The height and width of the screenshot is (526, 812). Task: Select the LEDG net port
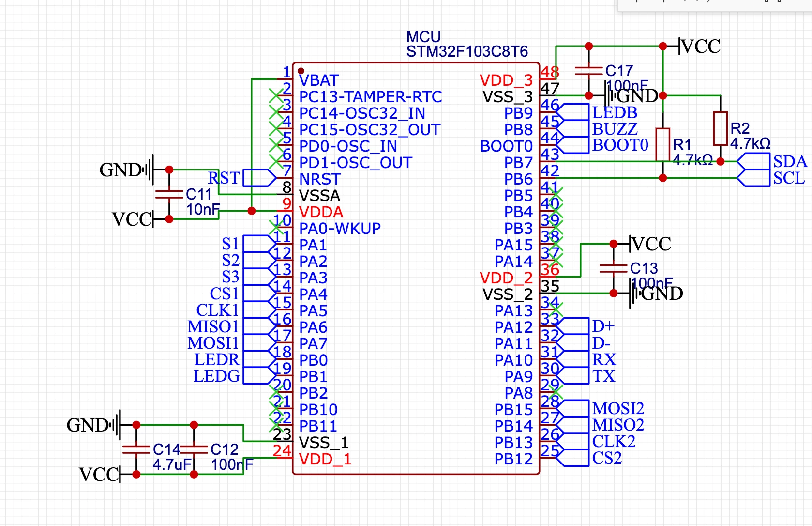click(x=235, y=375)
